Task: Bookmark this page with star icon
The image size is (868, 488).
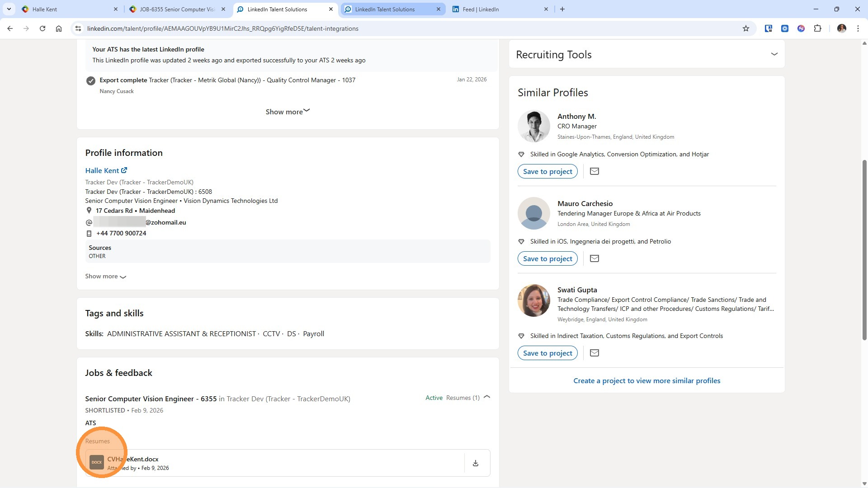Action: 745,28
